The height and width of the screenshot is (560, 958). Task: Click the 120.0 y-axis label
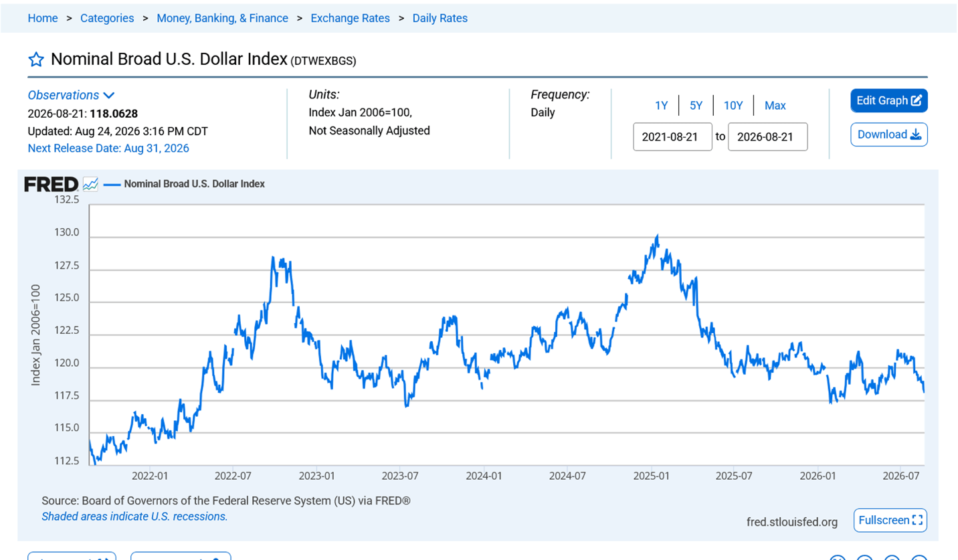66,364
